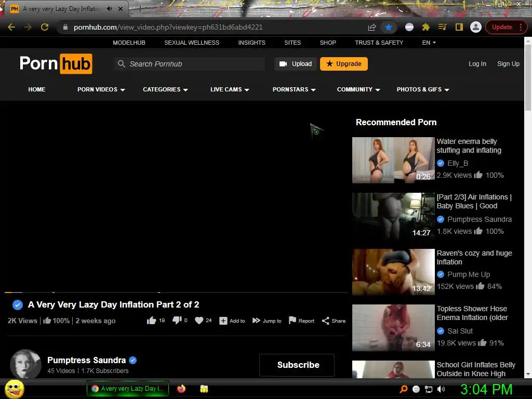Click the site logo to go home

(x=56, y=63)
